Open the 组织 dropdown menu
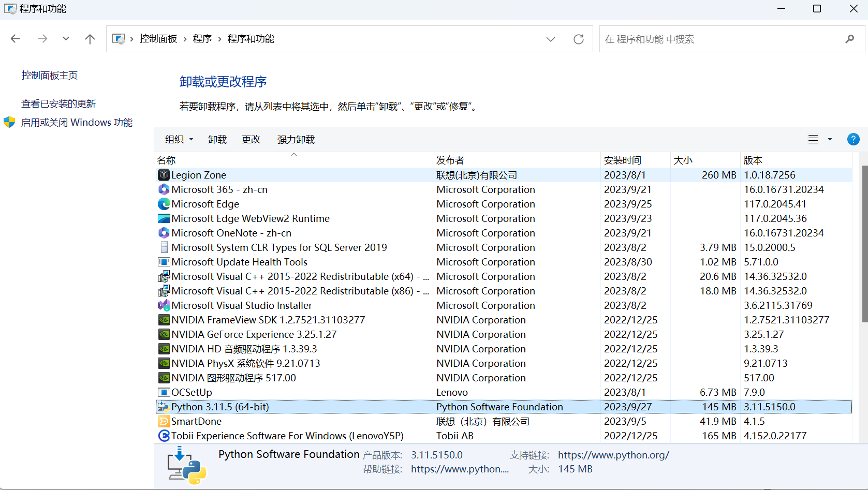Image resolution: width=868 pixels, height=490 pixels. coord(179,139)
